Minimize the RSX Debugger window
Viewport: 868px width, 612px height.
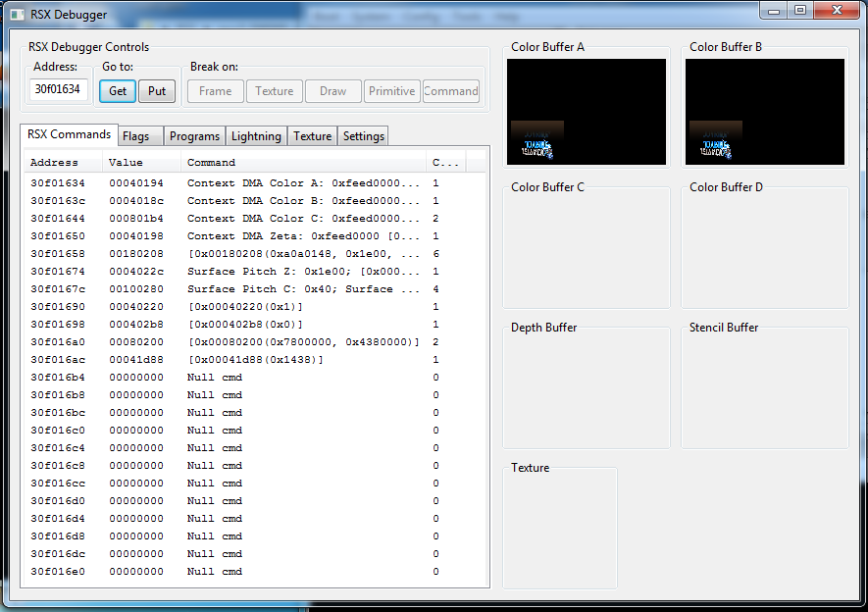point(774,11)
